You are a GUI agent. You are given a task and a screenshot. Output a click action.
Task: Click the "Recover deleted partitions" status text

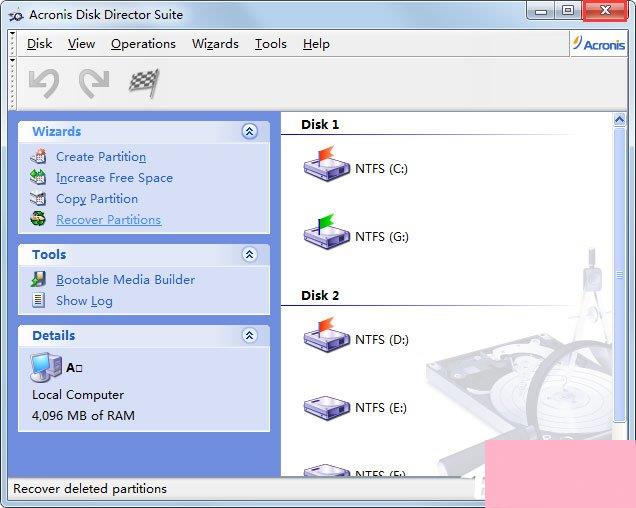coord(90,489)
